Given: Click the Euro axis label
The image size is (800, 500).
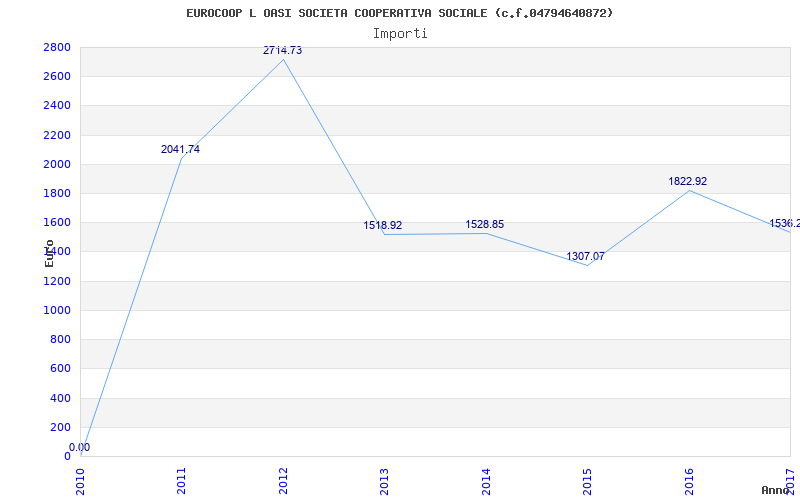Looking at the screenshot, I should click(x=49, y=253).
